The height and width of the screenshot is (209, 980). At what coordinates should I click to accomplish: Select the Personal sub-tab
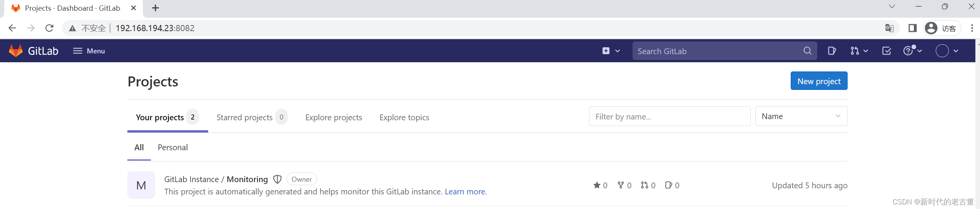click(x=173, y=148)
